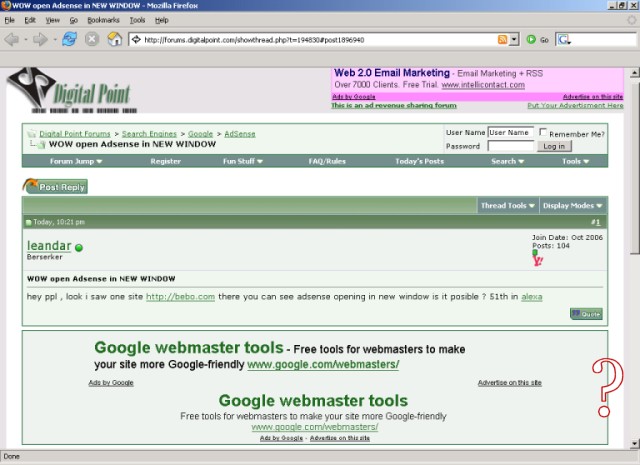Click the green Go button icon
Screen dimensions: 640x465
click(x=531, y=40)
